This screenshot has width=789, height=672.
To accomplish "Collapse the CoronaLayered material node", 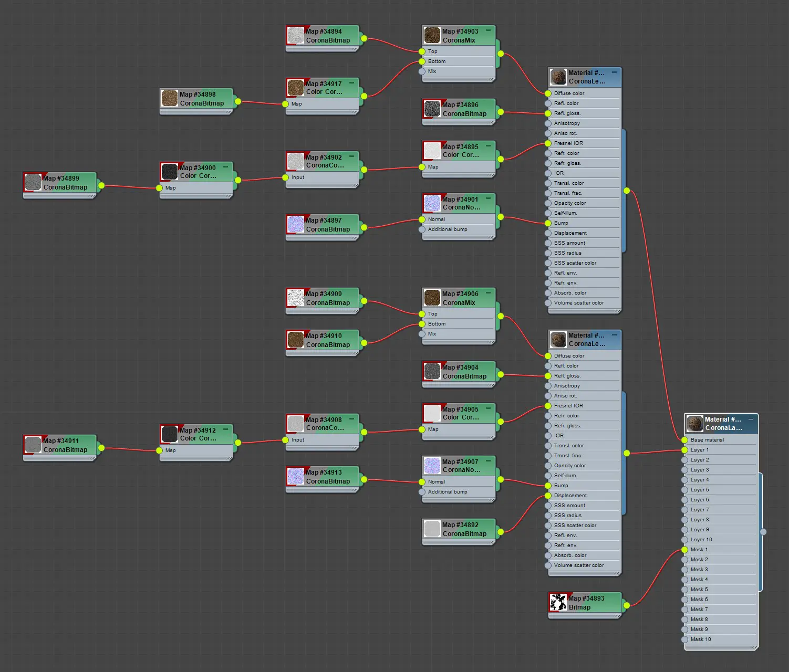I will [751, 419].
